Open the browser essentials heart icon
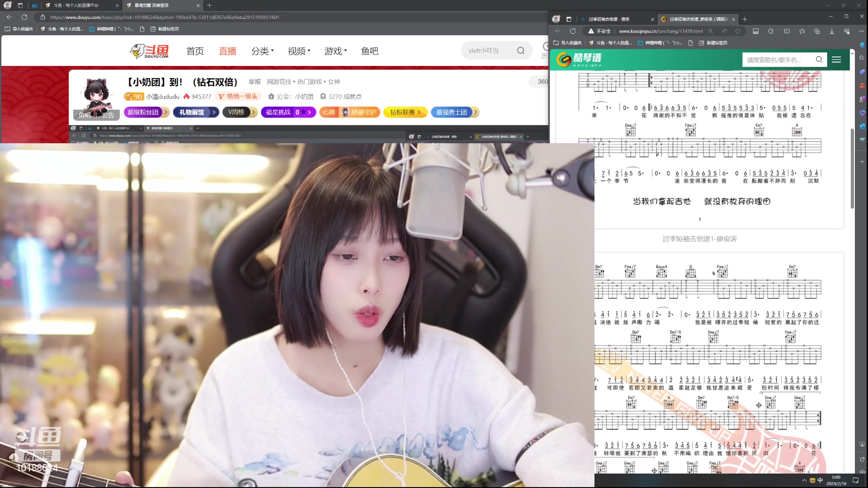This screenshot has height=488, width=868. [847, 31]
